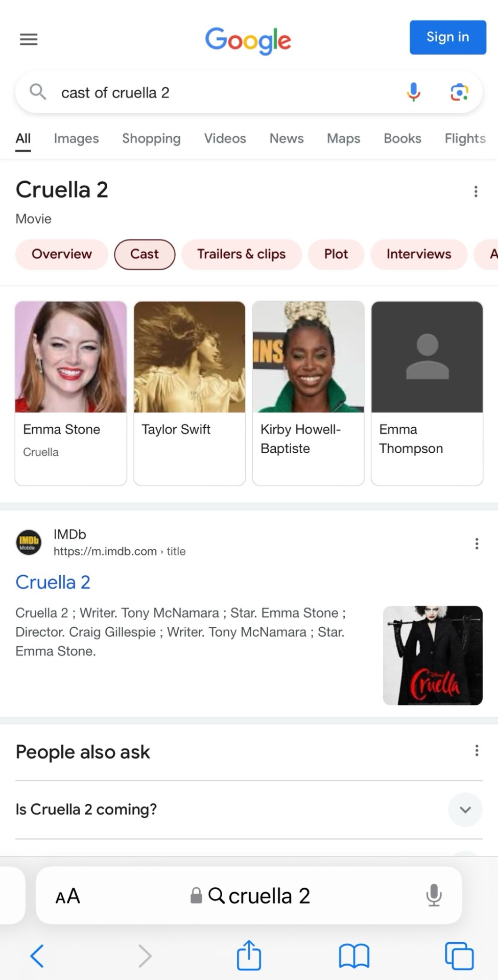The image size is (498, 980).
Task: Open Safari share sheet
Action: [x=249, y=954]
